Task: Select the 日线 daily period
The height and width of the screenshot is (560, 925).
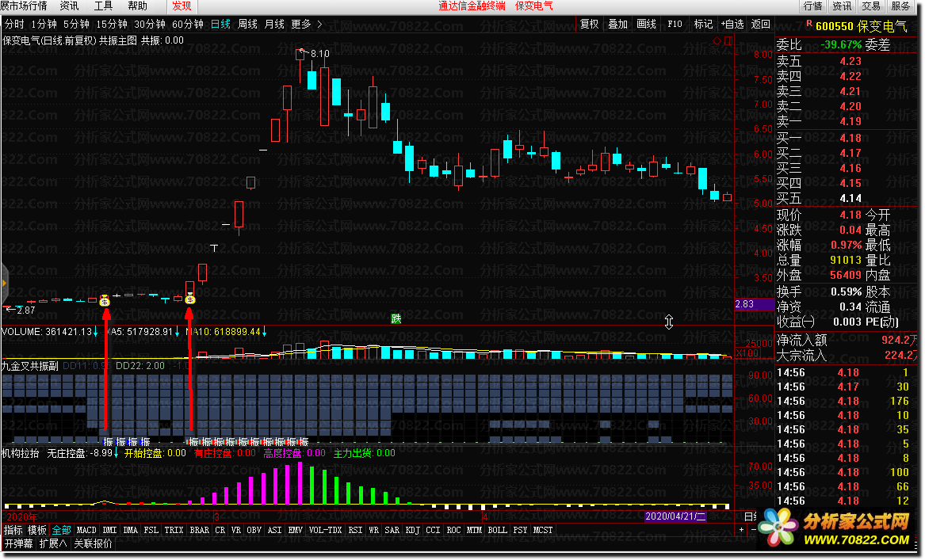Action: (220, 25)
